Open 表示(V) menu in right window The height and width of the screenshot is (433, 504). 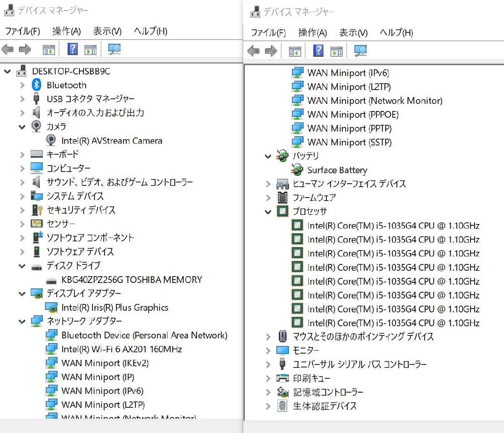(x=353, y=33)
